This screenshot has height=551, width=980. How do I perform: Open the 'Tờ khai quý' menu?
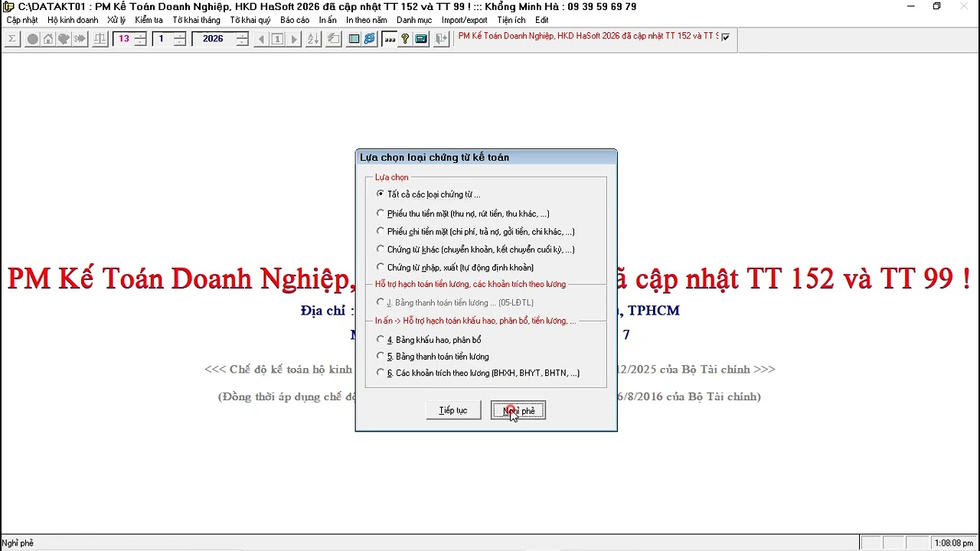pos(250,21)
